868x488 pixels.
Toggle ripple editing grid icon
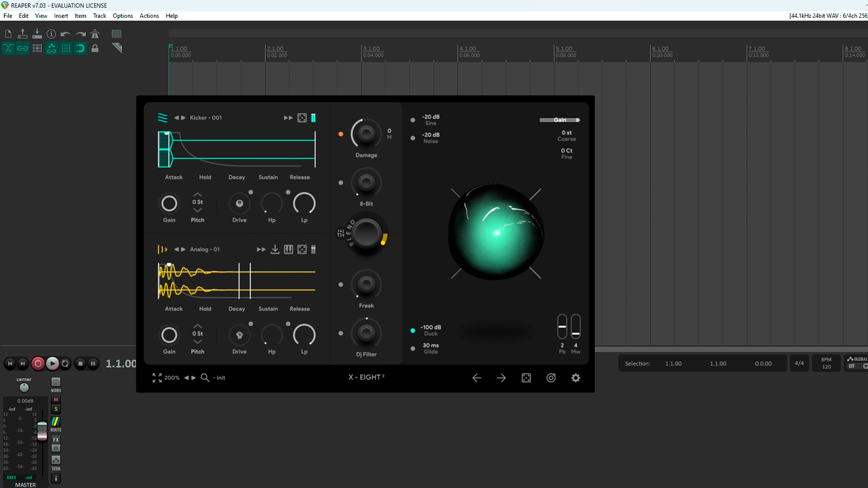37,48
